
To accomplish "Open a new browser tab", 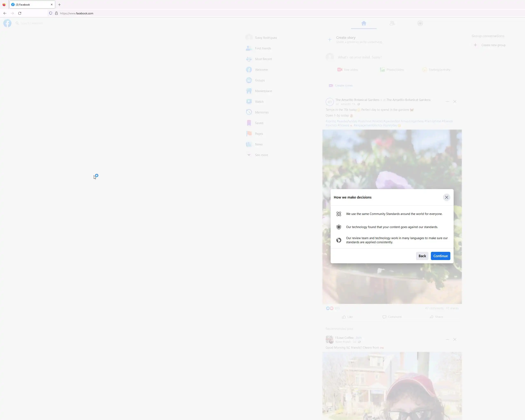I will pos(59,5).
